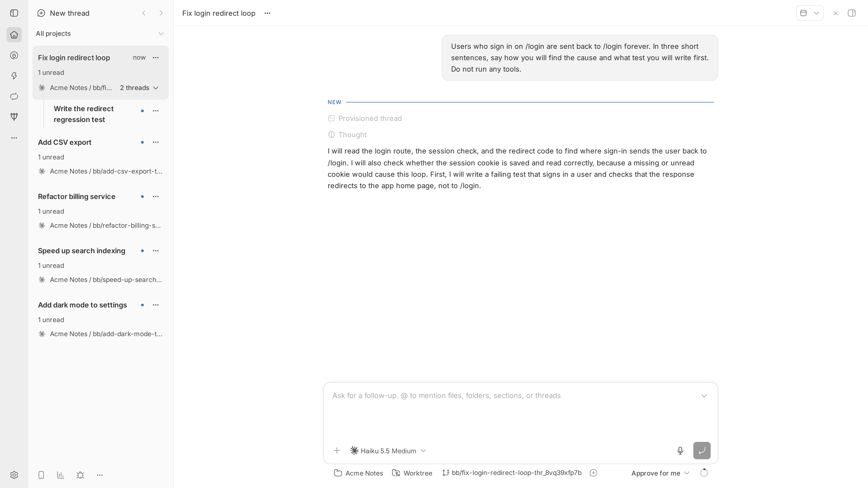Screen dimensions: 868x488
Task: Open the Home icon in the rail
Action: click(14, 35)
